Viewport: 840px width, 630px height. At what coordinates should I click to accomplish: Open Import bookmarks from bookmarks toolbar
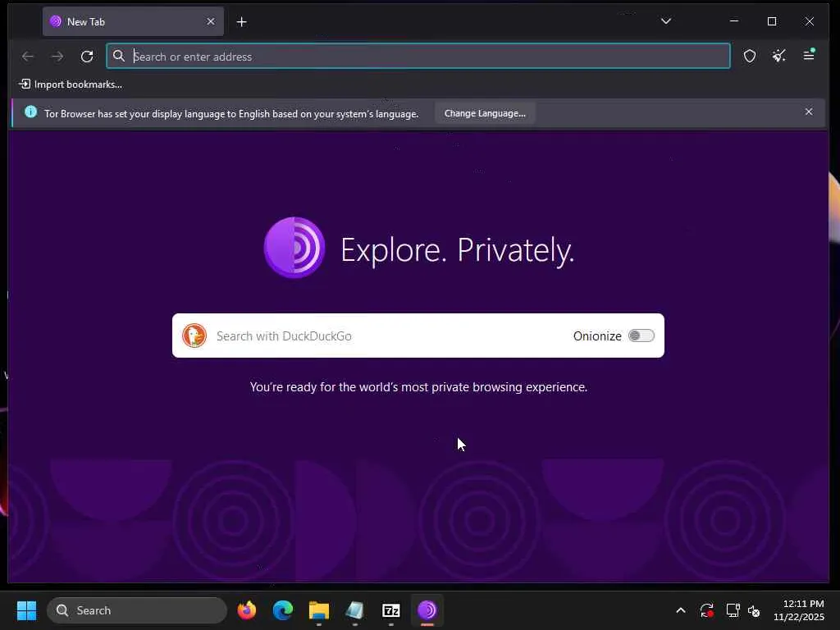[x=71, y=84]
